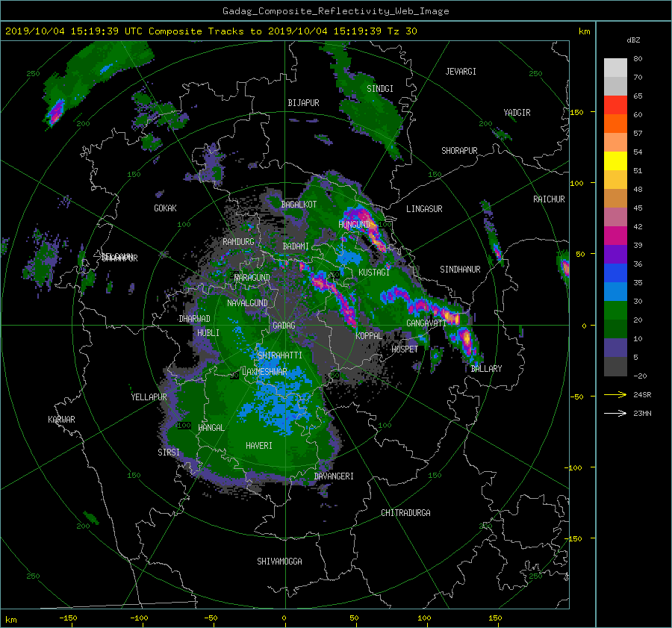Select the yellow 54 dBZ color swatch

coord(615,161)
